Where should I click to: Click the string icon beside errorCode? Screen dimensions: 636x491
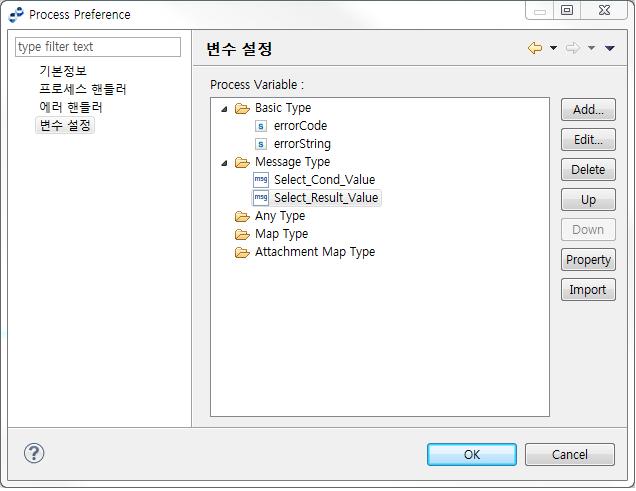[x=261, y=126]
